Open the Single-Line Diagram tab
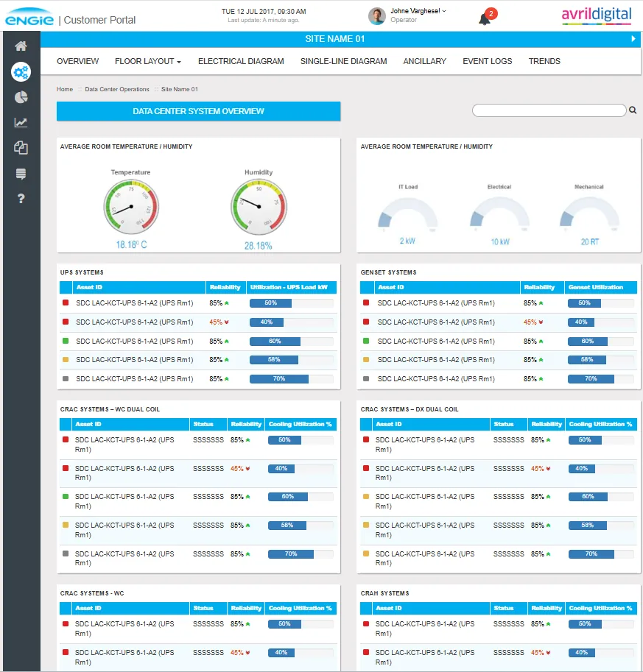Viewport: 643px width, 672px height. (343, 61)
